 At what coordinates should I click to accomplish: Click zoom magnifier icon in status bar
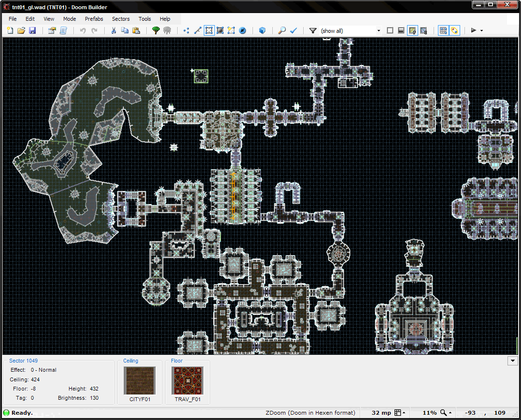[444, 413]
